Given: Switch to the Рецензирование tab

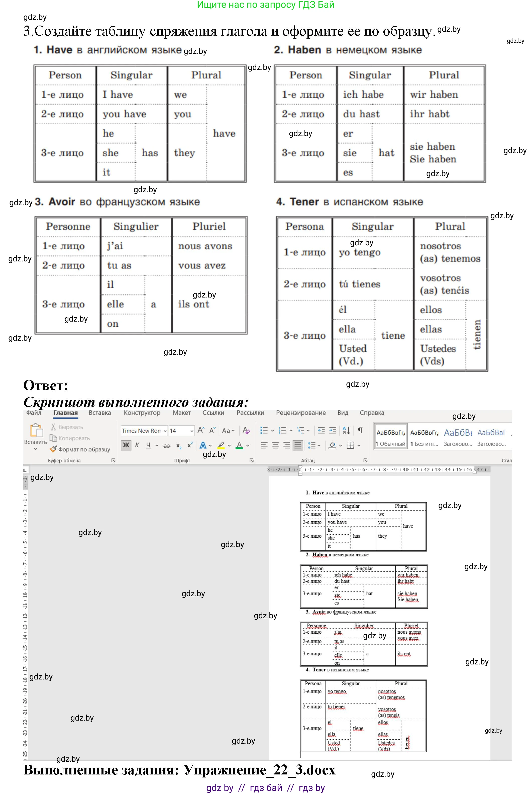Looking at the screenshot, I should [x=301, y=413].
